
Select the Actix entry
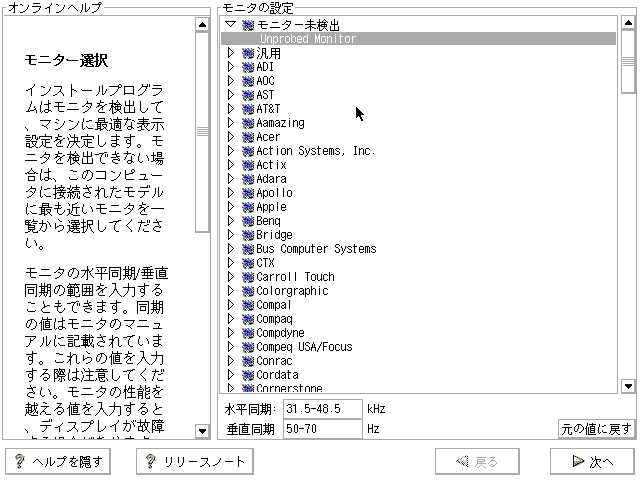271,165
